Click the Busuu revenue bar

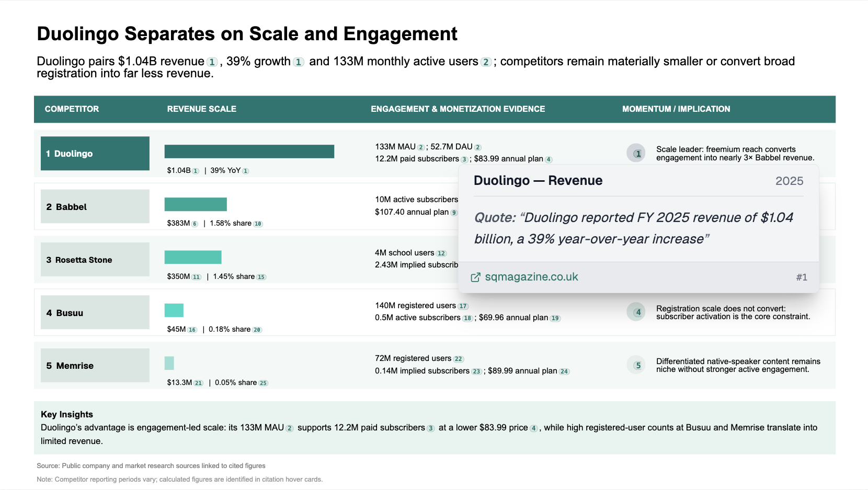174,310
